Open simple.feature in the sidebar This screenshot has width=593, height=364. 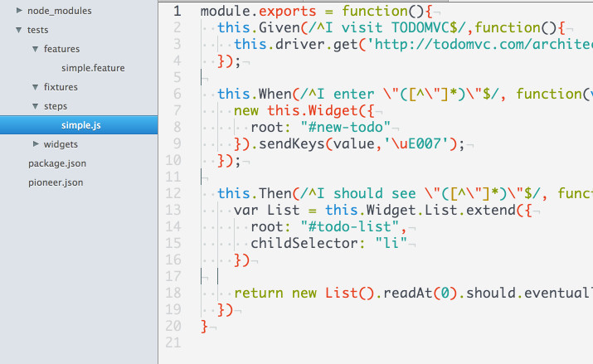click(x=93, y=68)
